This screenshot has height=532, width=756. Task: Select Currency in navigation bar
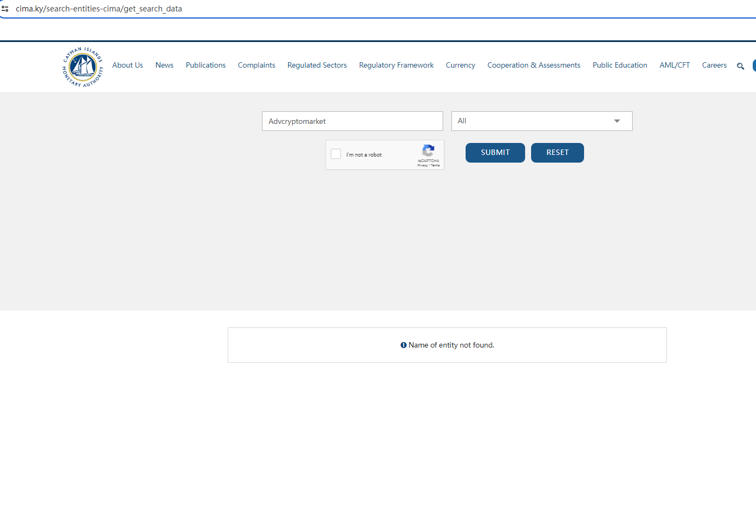[x=460, y=65]
